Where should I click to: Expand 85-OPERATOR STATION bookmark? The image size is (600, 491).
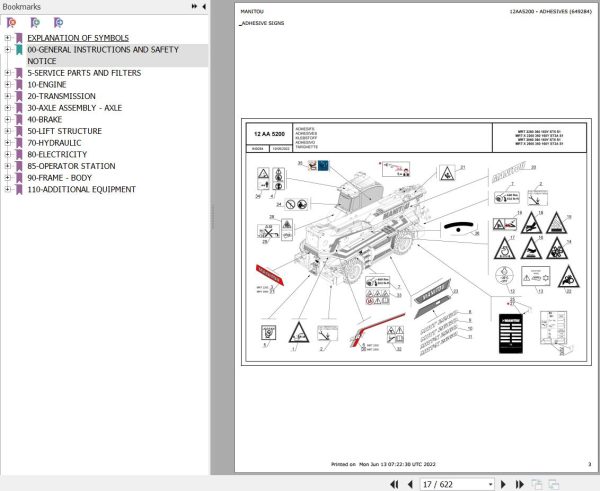coord(7,166)
